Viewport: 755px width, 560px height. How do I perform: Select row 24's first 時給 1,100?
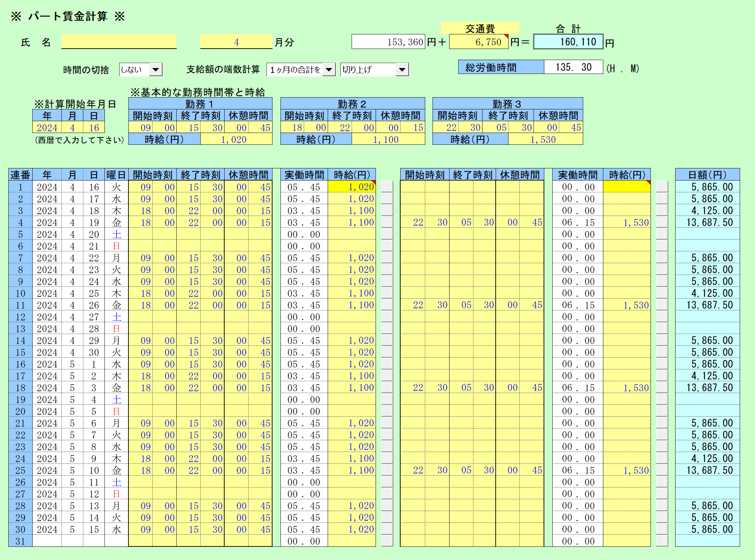352,458
